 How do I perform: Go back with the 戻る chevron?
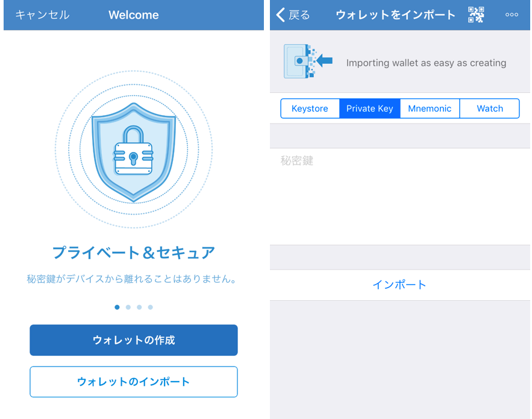click(293, 15)
